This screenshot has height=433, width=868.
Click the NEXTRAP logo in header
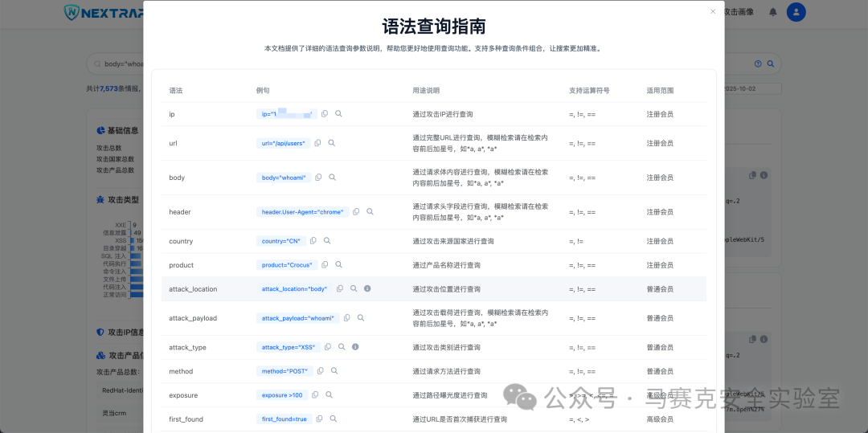pos(102,12)
